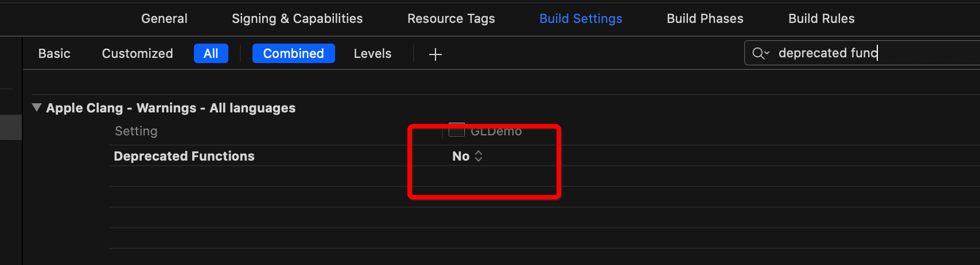Viewport: 980px width, 265px height.
Task: Select the Build Settings tab
Action: pos(581,18)
